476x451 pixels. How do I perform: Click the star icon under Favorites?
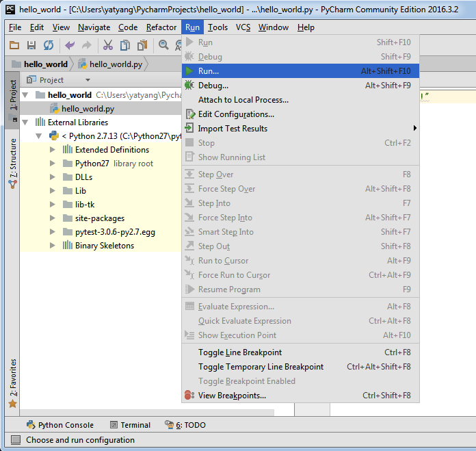[13, 404]
